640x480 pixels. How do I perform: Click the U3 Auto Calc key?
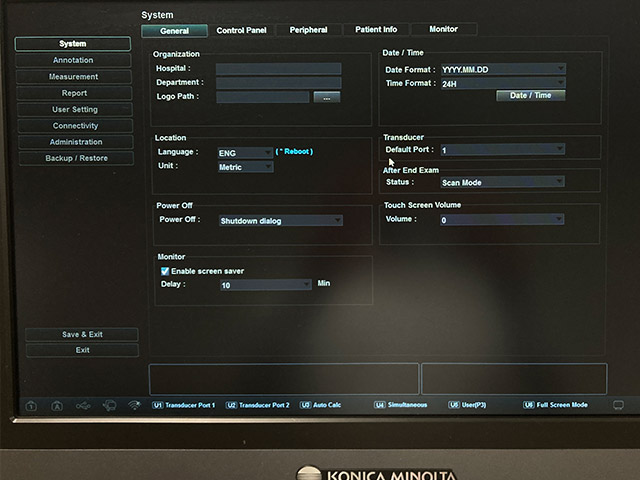[x=320, y=405]
